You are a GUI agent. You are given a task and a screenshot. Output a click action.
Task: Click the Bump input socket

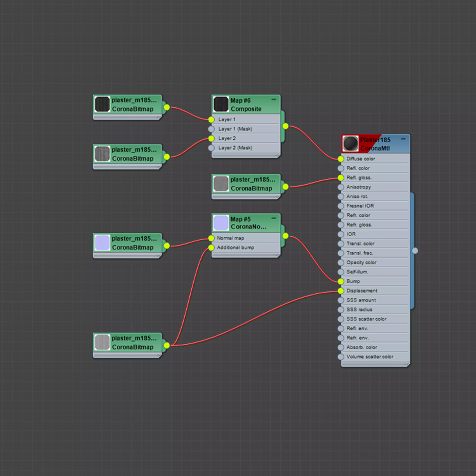click(x=341, y=281)
